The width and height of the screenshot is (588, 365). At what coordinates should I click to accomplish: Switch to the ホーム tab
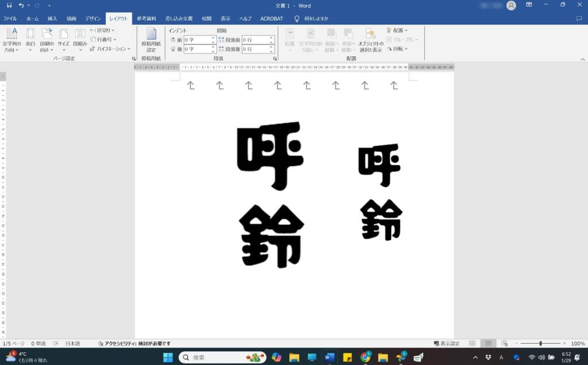coord(33,18)
